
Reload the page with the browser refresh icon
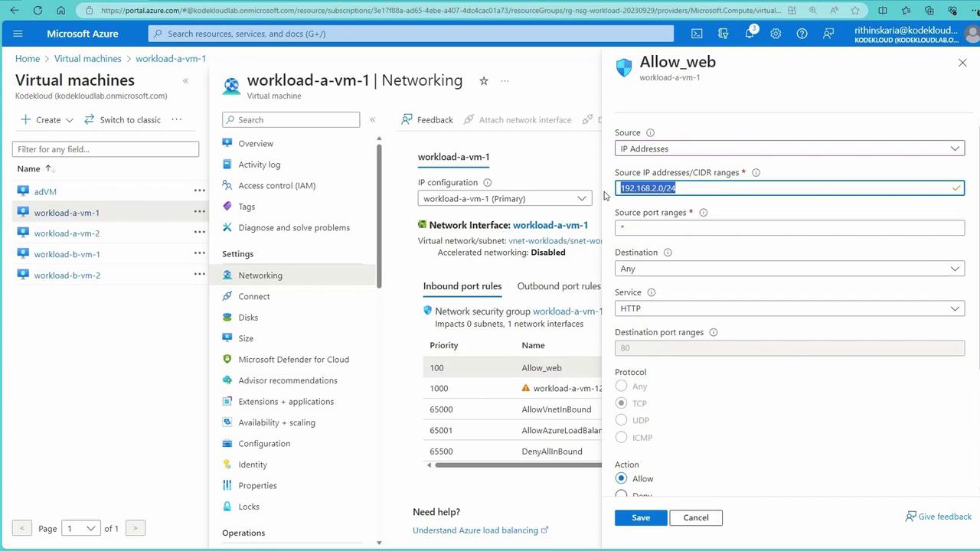point(38,11)
